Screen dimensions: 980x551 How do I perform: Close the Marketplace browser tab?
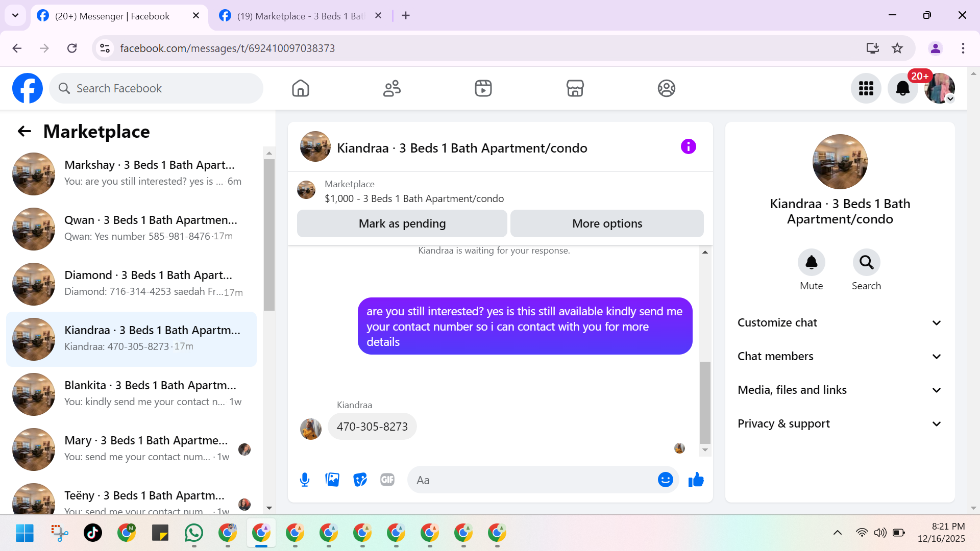coord(378,16)
